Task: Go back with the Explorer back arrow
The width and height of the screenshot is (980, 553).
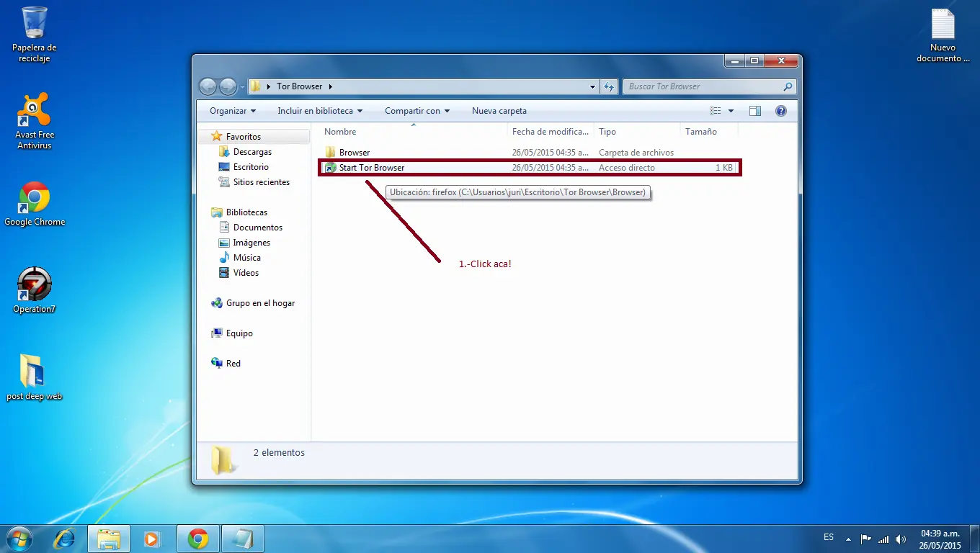Action: point(208,86)
